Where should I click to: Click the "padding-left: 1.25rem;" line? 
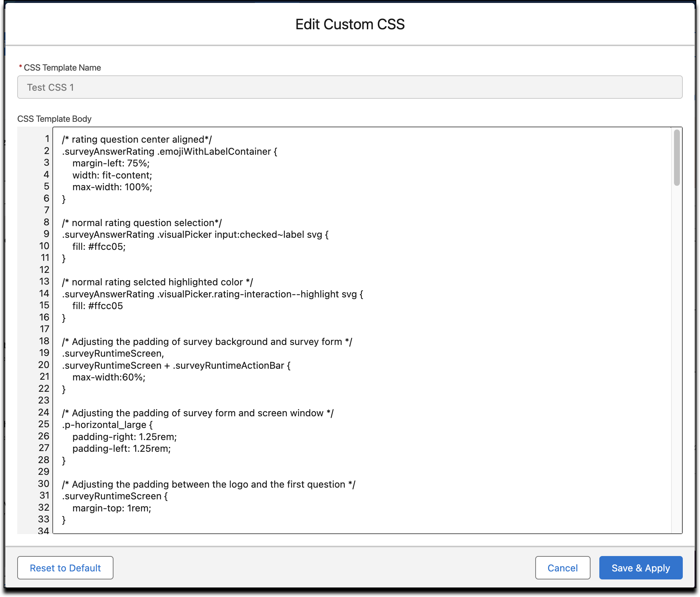[122, 448]
